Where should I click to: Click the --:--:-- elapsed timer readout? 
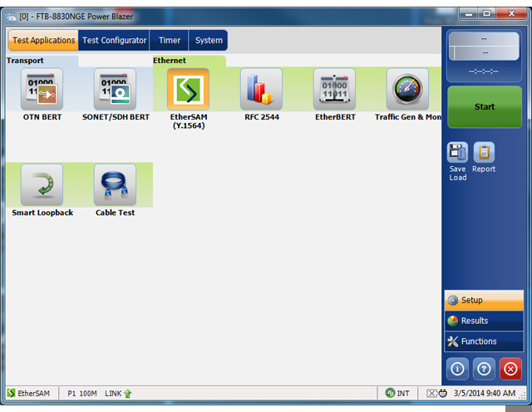(484, 71)
